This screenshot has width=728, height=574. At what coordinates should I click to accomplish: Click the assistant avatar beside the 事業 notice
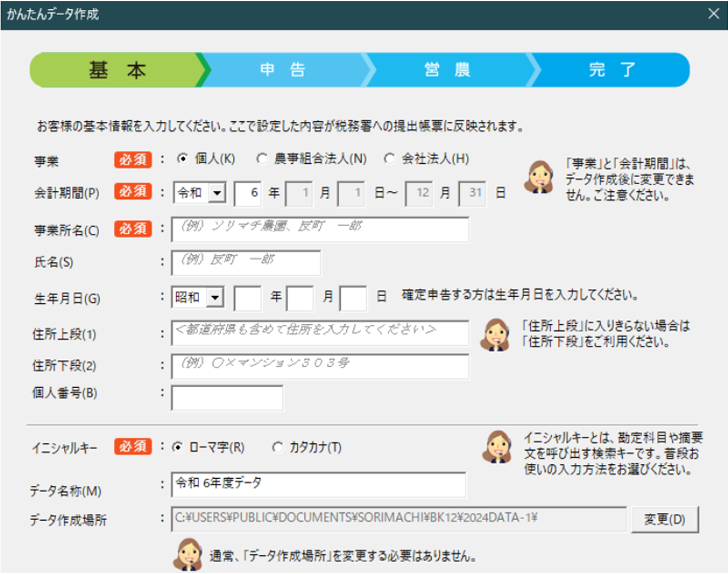pos(540,177)
